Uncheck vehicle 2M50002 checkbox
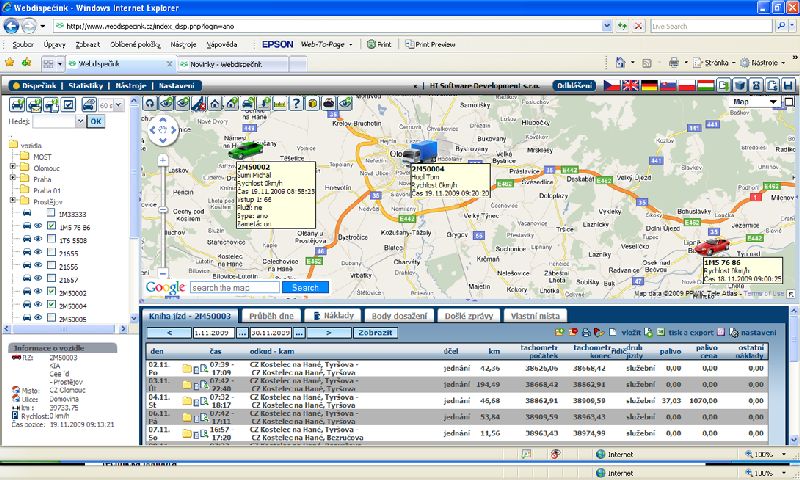Image resolution: width=800 pixels, height=480 pixels. [51, 291]
